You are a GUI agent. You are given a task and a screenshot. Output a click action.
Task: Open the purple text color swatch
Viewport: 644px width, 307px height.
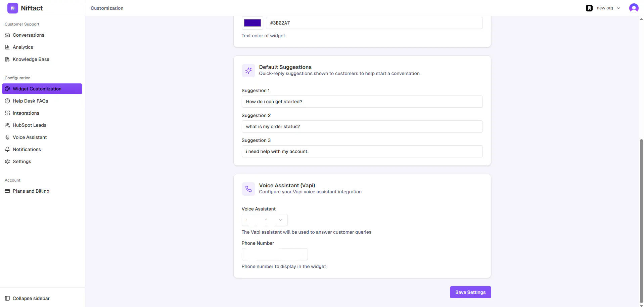tap(252, 23)
